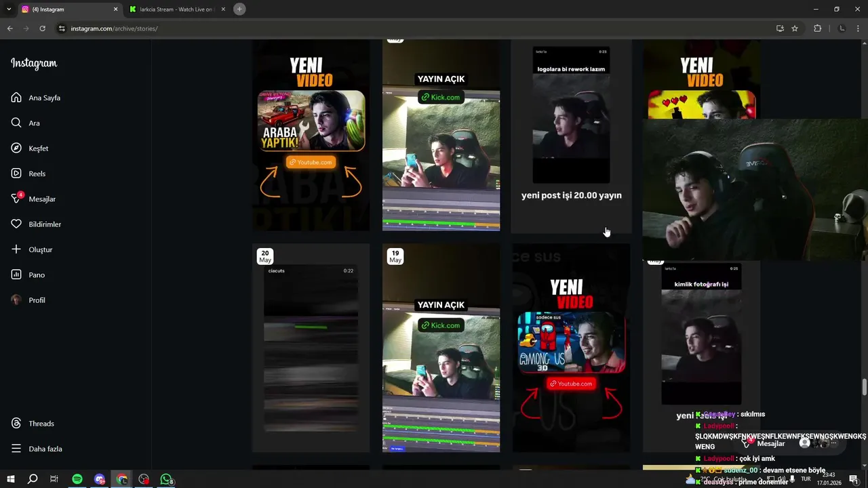This screenshot has height=488, width=868.
Task: Open the Windows Start menu
Action: coord(11,479)
